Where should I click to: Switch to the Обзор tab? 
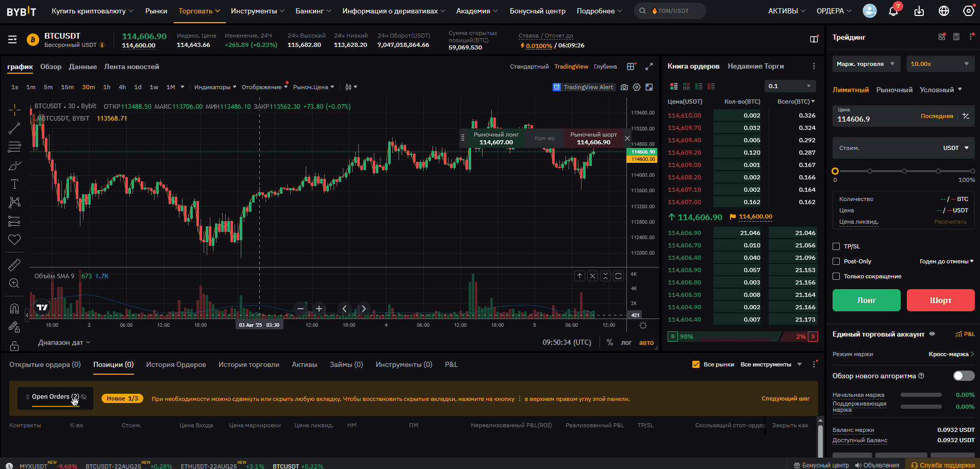point(51,66)
